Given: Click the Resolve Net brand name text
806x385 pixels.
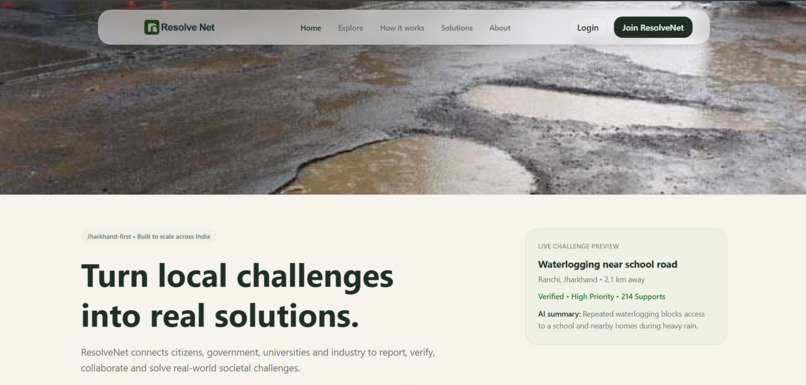Looking at the screenshot, I should [188, 27].
